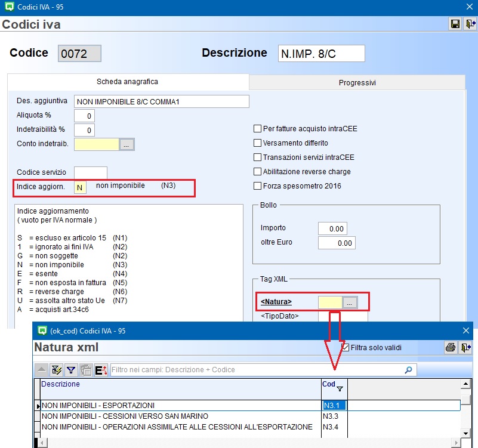The image size is (478, 448).
Task: Click the N3.1 code cell
Action: pyautogui.click(x=334, y=405)
